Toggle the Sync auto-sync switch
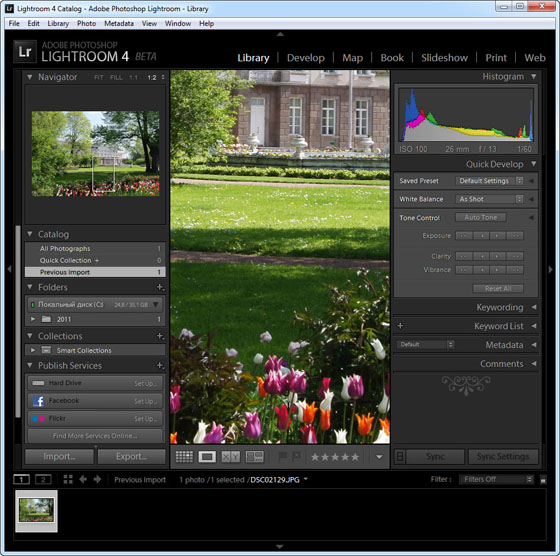 400,456
